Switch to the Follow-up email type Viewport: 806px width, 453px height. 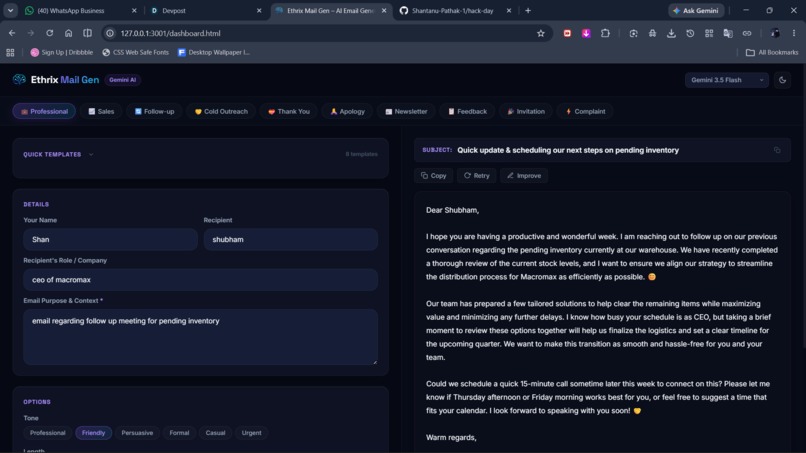pos(155,111)
